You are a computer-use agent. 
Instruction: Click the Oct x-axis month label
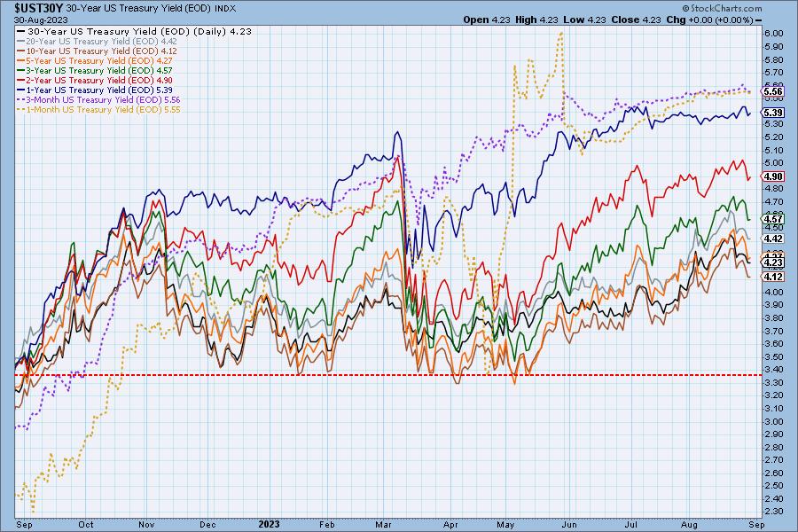86,525
